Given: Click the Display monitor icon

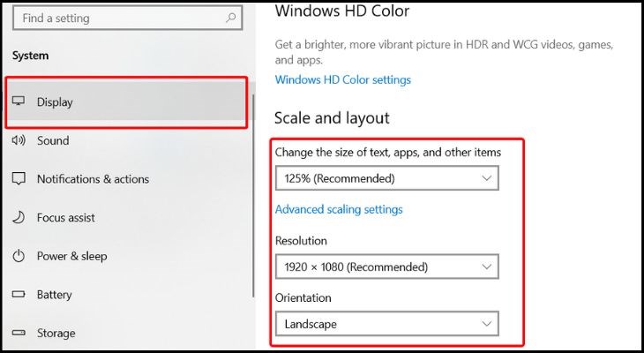Looking at the screenshot, I should 19,101.
